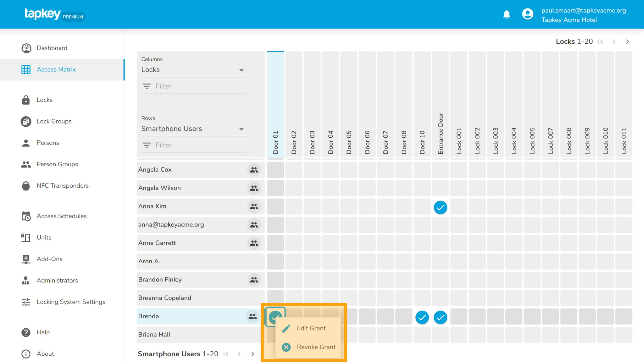Click paul.smaart@tapkeyacme.org account text
Viewport: 644px width, 362px height.
coord(584,11)
